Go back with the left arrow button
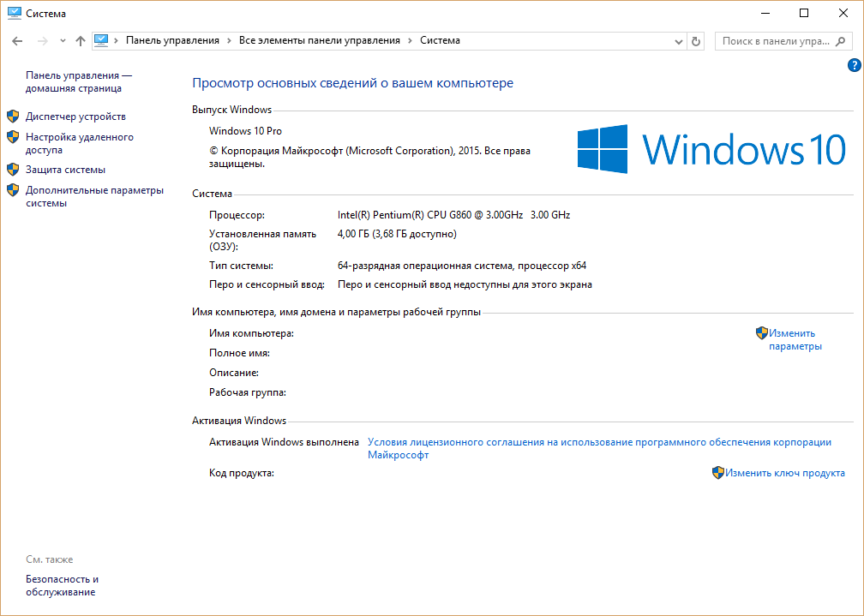This screenshot has height=616, width=864. coord(17,41)
